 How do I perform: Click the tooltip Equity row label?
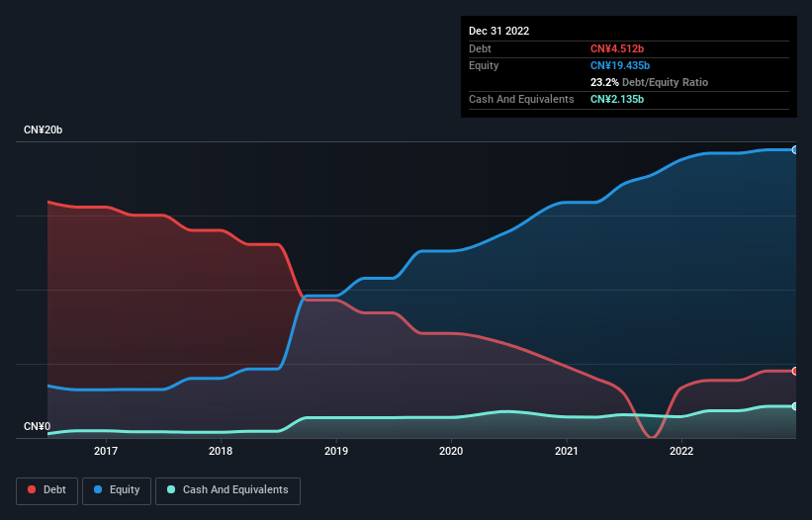click(x=484, y=65)
